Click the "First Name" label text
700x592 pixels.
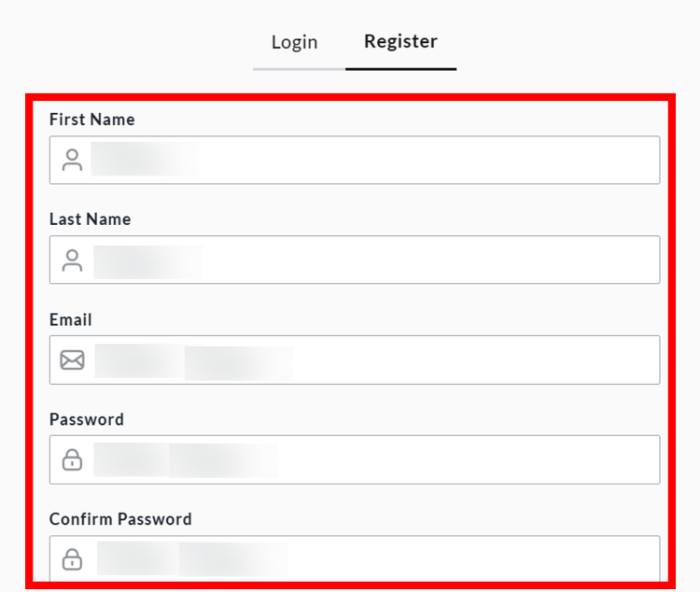91,120
